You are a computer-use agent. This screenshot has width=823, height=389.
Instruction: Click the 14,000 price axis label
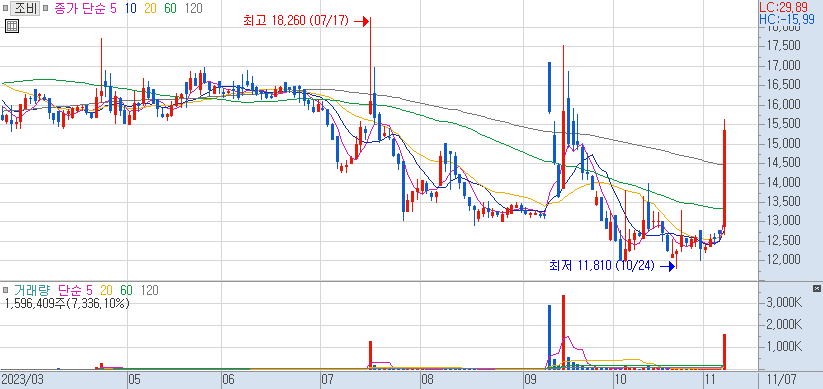point(785,182)
